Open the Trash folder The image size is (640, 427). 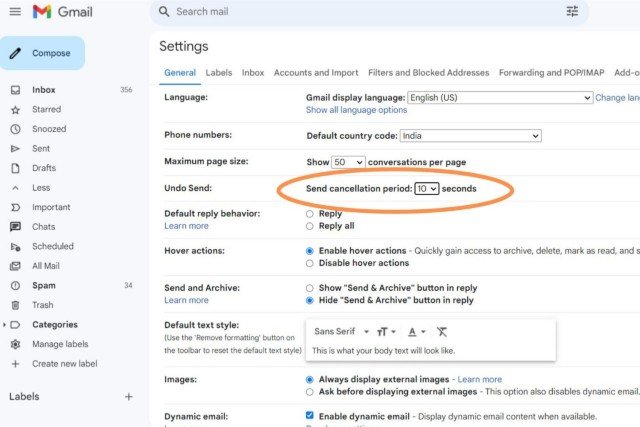(42, 305)
